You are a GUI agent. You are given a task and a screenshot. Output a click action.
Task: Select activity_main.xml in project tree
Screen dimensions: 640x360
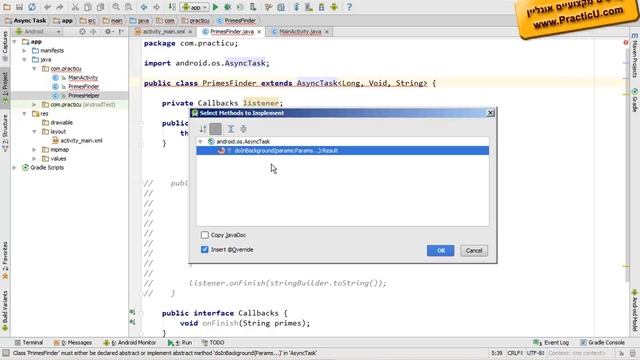click(x=81, y=140)
